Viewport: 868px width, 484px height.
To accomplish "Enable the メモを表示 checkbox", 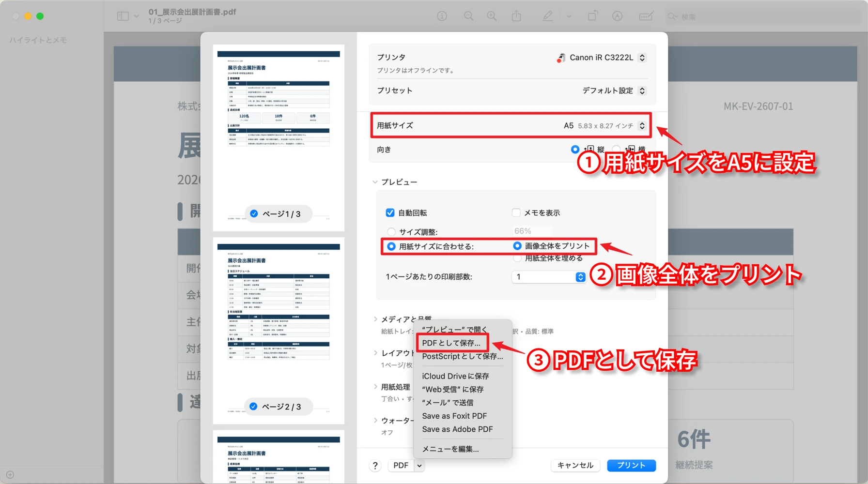I will tap(516, 212).
